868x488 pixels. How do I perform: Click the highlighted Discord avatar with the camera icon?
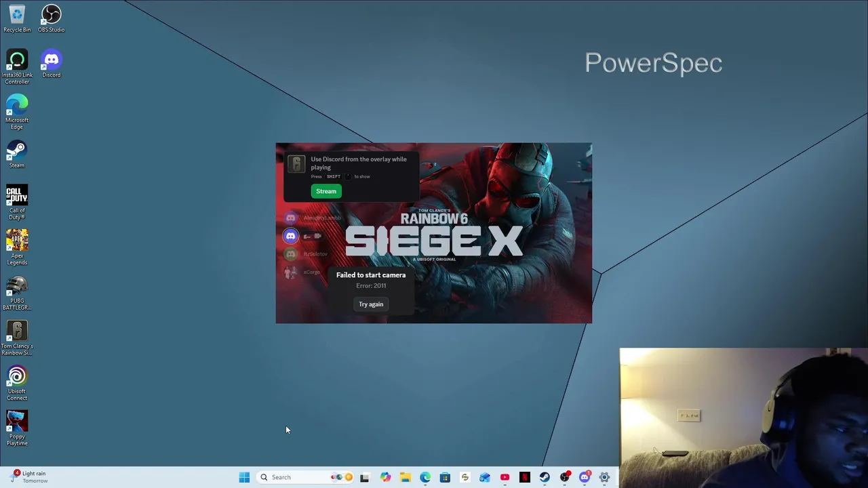(290, 236)
